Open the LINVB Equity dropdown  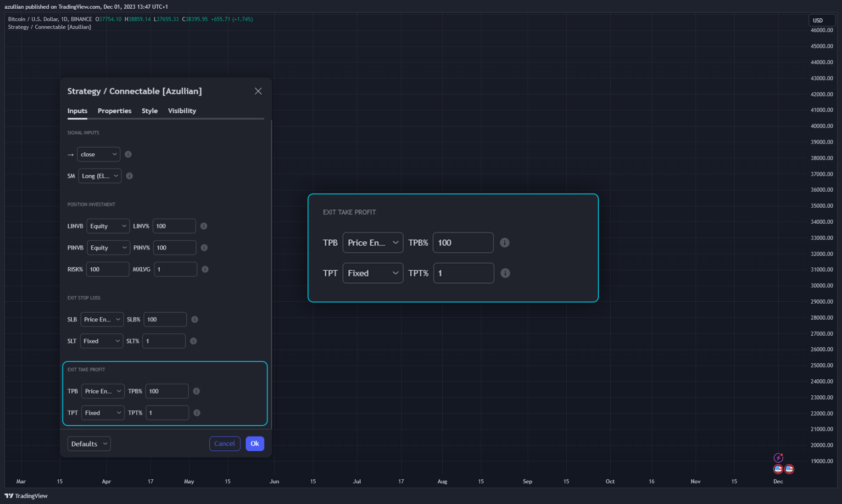point(108,226)
